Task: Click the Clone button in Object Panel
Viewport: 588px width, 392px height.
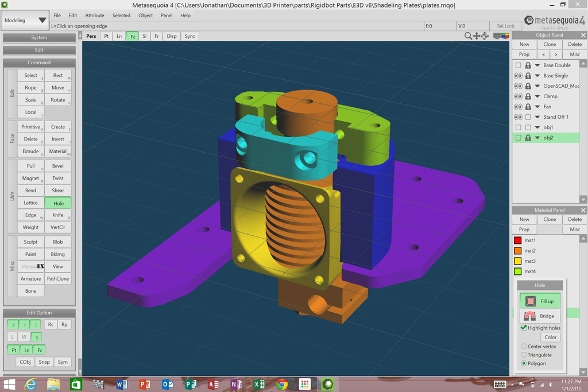Action: 550,44
